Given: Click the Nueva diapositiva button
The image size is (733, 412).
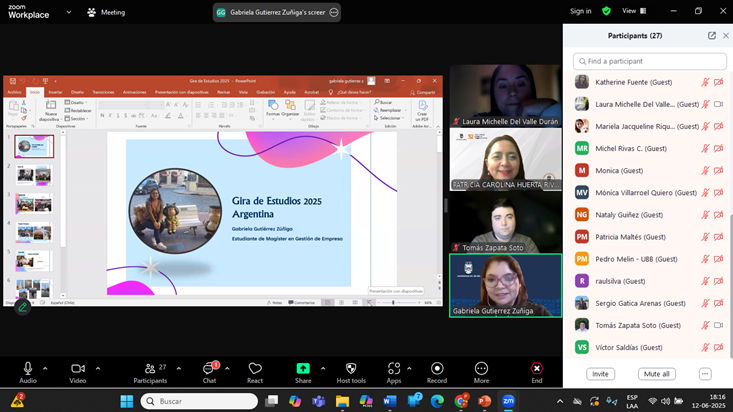Looking at the screenshot, I should pyautogui.click(x=50, y=111).
